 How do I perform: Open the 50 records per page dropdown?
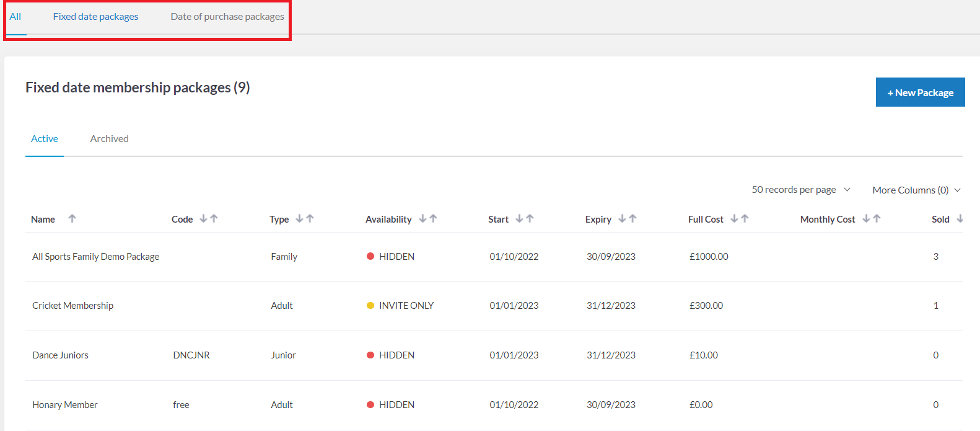pyautogui.click(x=801, y=190)
